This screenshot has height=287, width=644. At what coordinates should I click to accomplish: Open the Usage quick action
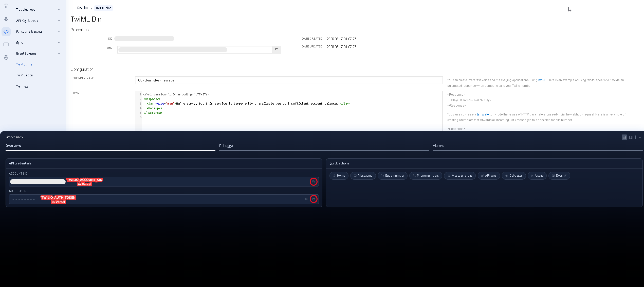(537, 176)
